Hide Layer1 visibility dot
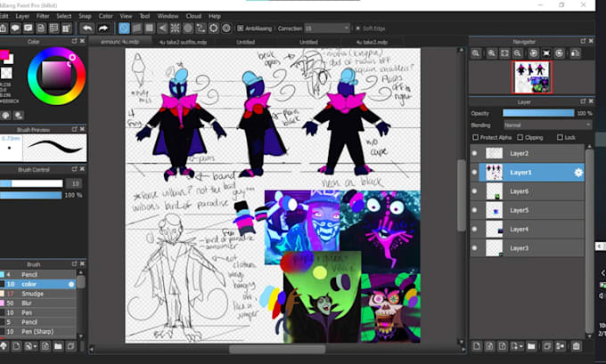 pyautogui.click(x=475, y=172)
